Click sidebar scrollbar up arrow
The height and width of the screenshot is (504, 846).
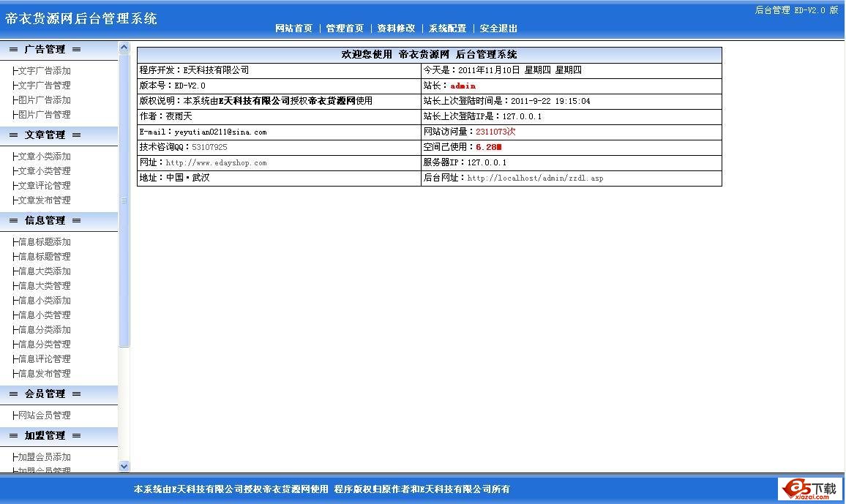click(x=124, y=48)
